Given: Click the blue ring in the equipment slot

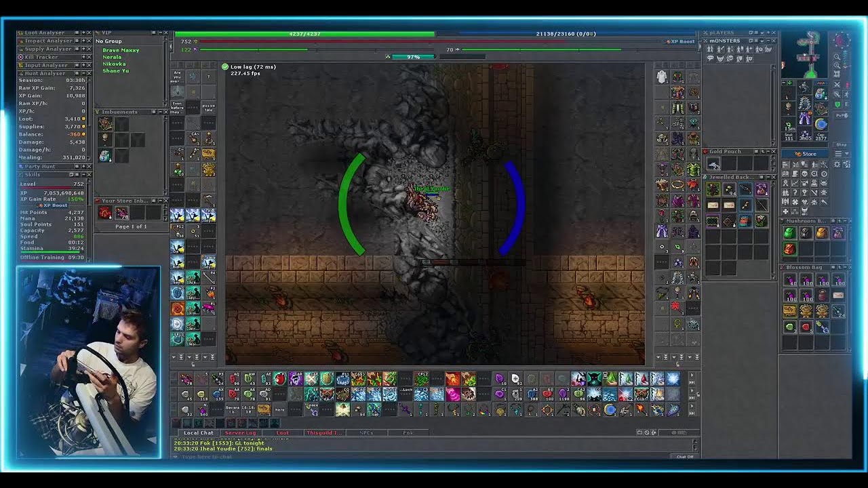Looking at the screenshot, I should coord(821,124).
